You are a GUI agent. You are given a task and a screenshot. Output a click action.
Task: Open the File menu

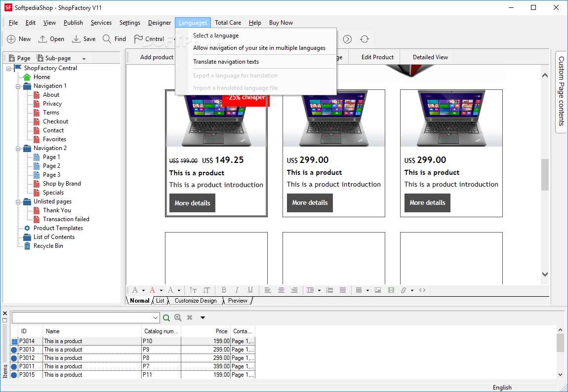tap(13, 22)
